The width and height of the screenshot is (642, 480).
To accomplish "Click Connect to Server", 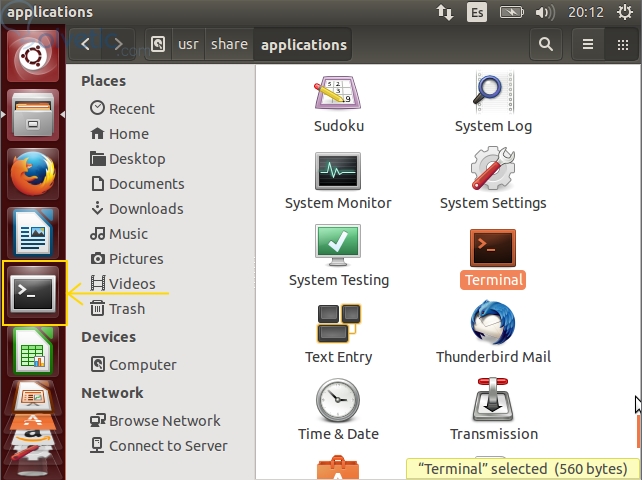I will 160,445.
